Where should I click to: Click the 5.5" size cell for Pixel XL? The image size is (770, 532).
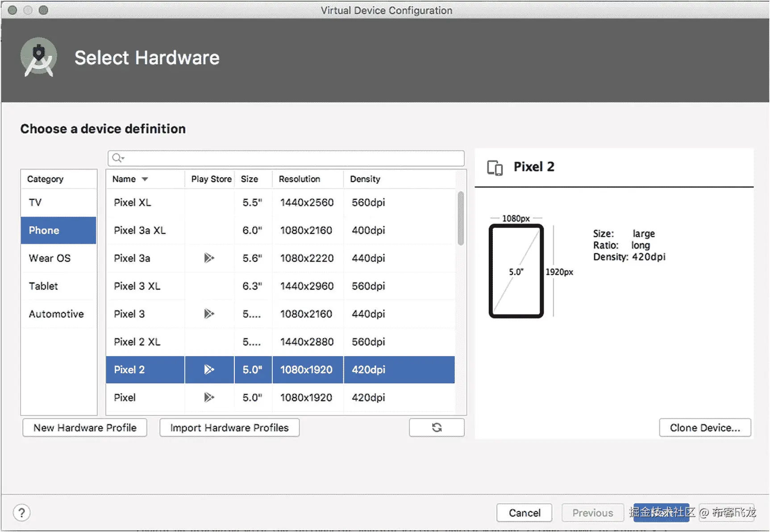(x=252, y=203)
